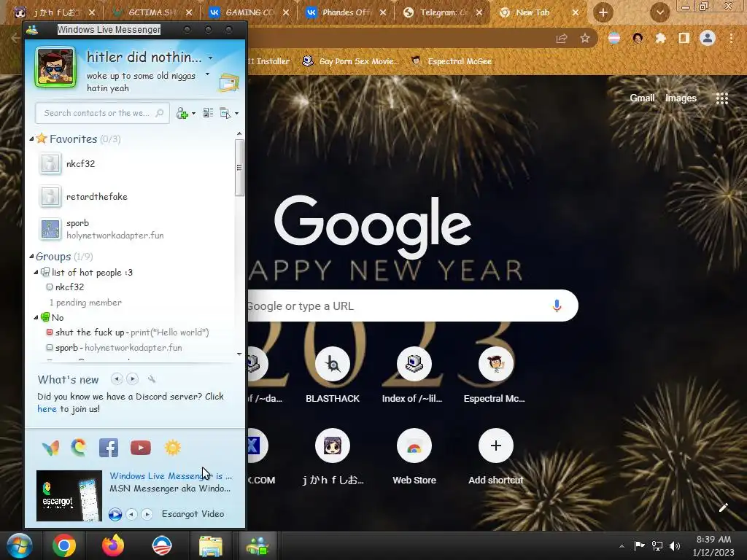Click the contact list scrollbar down arrow
The image size is (747, 560).
pyautogui.click(x=239, y=354)
